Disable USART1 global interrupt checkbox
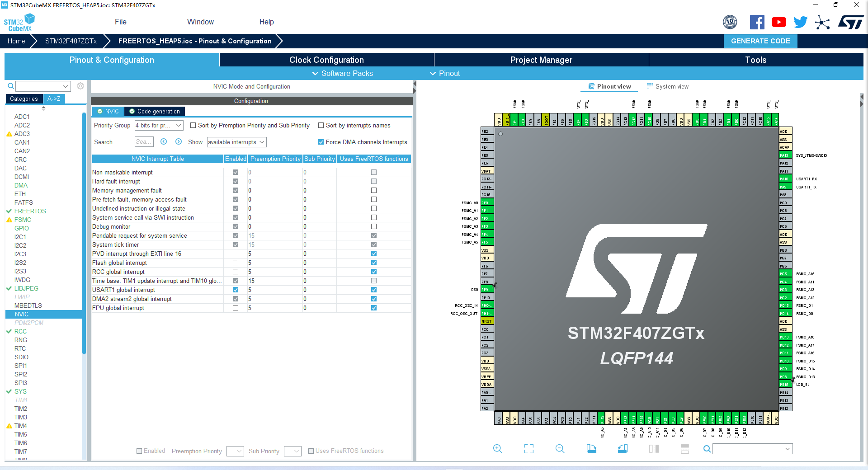868x470 pixels. [x=236, y=290]
